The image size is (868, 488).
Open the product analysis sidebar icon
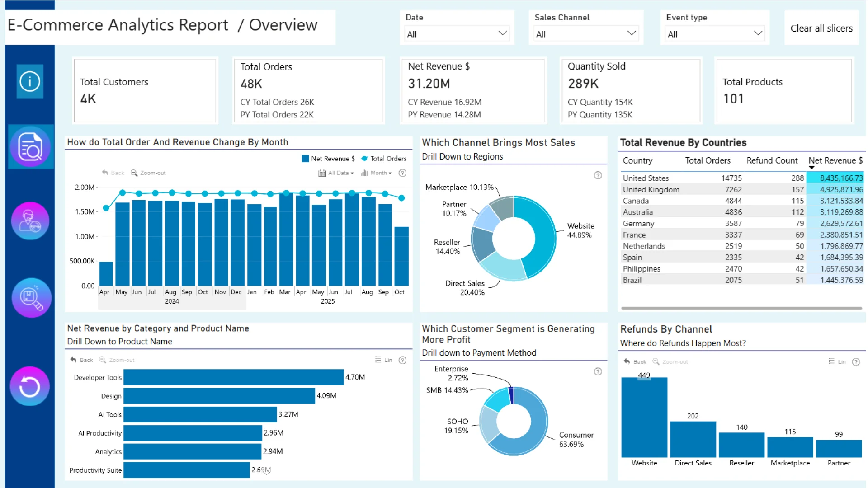31,298
